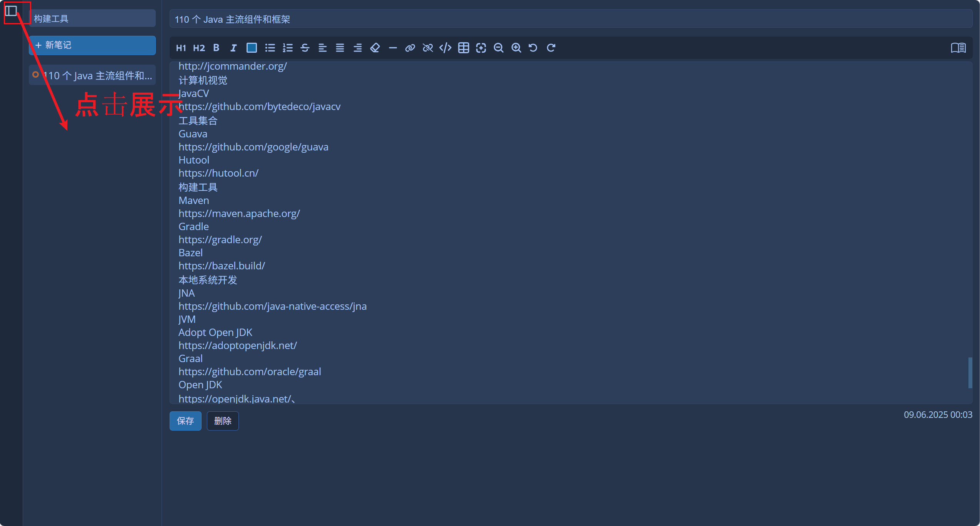Click the Adopt Open JDK line

coord(215,332)
